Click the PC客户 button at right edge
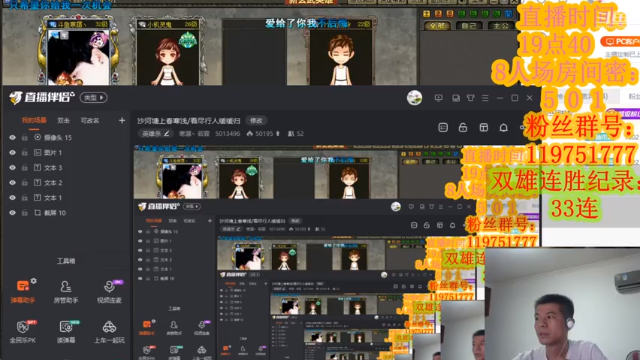The height and width of the screenshot is (360, 640). tap(620, 41)
